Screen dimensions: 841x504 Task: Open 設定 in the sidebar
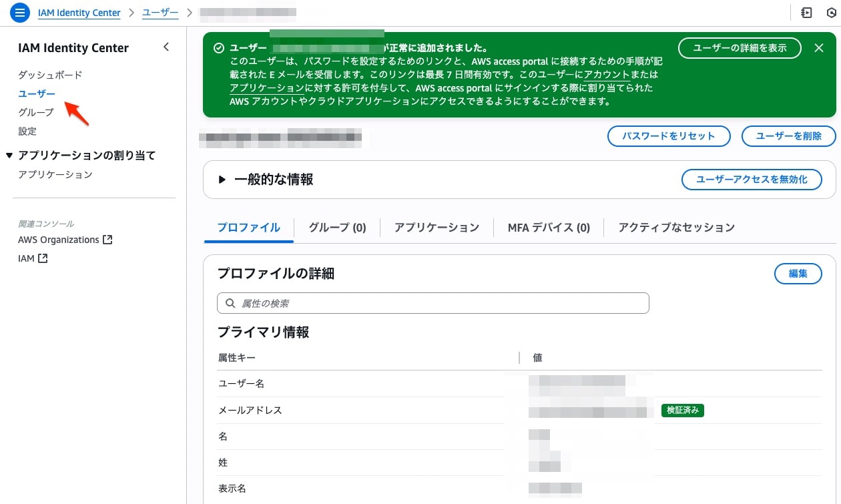click(x=27, y=131)
